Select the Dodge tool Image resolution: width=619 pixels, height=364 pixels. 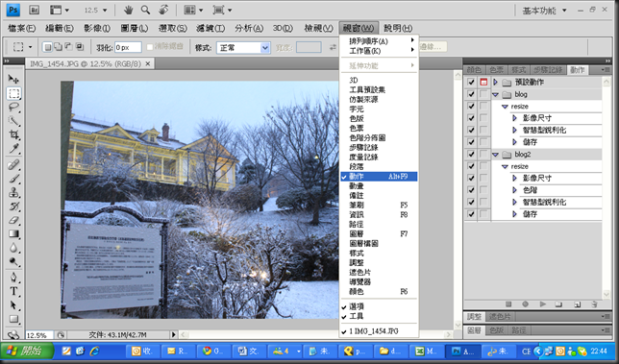pos(13,261)
